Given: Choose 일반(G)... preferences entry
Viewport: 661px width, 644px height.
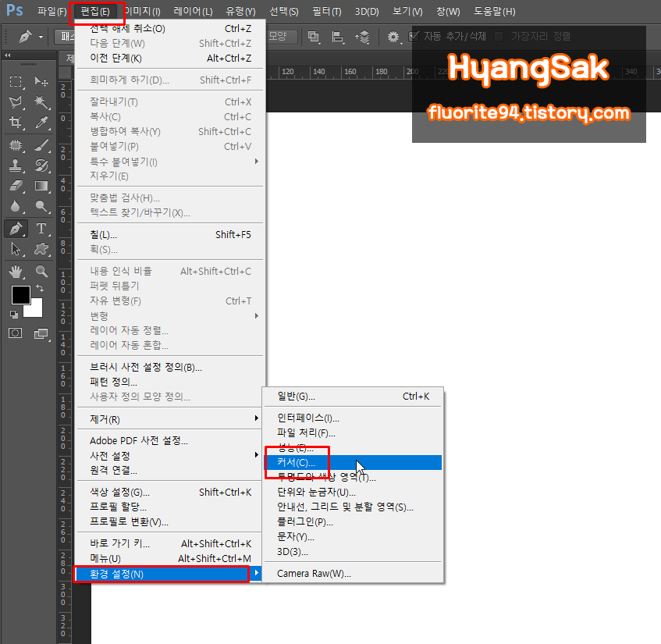Looking at the screenshot, I should click(353, 397).
